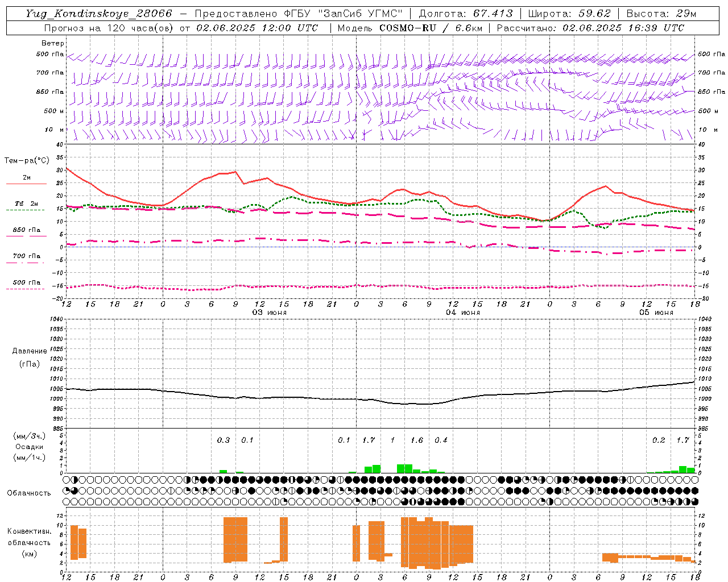Click the Конвективн. panel label
Image resolution: width=728 pixels, height=582 pixels.
click(29, 531)
